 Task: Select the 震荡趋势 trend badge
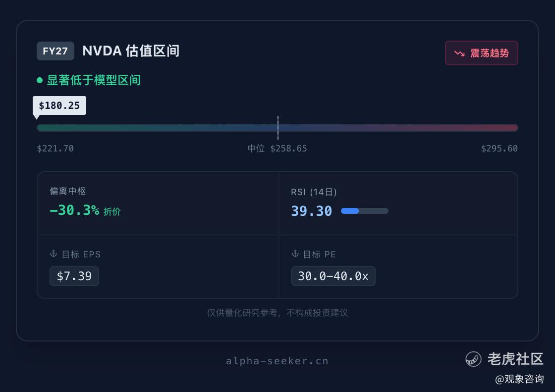point(481,53)
